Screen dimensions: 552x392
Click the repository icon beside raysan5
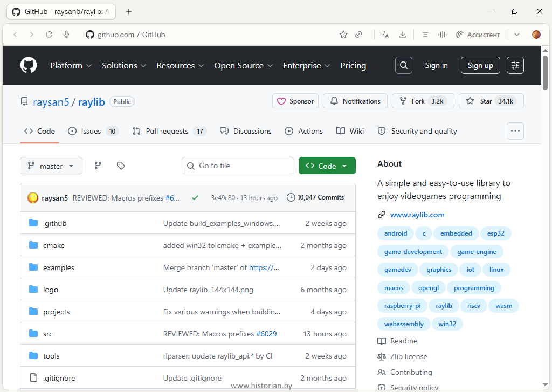tap(24, 102)
